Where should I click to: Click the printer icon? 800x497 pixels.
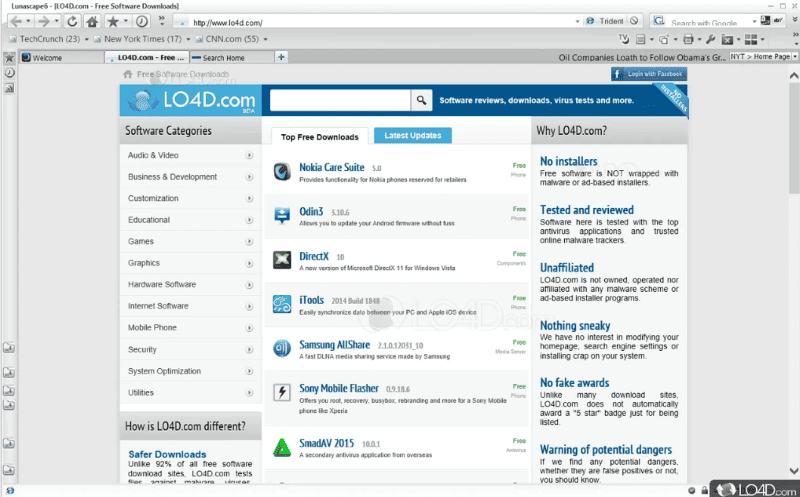(688, 39)
